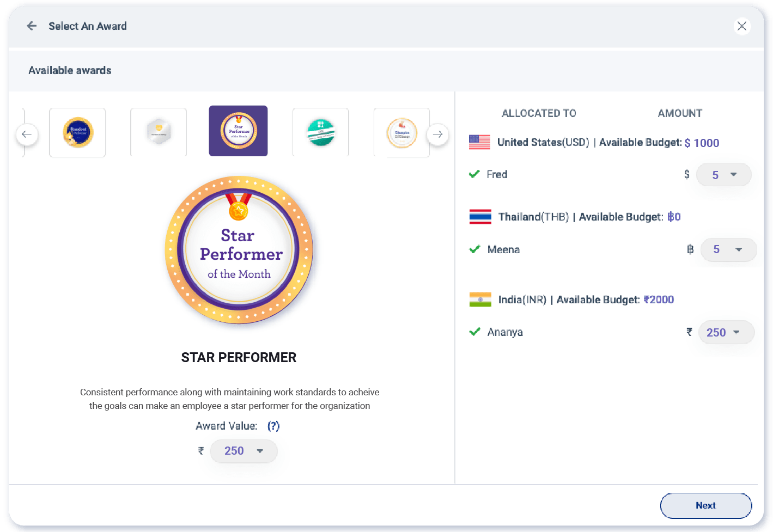Select the Standout Performer award badge

77,132
